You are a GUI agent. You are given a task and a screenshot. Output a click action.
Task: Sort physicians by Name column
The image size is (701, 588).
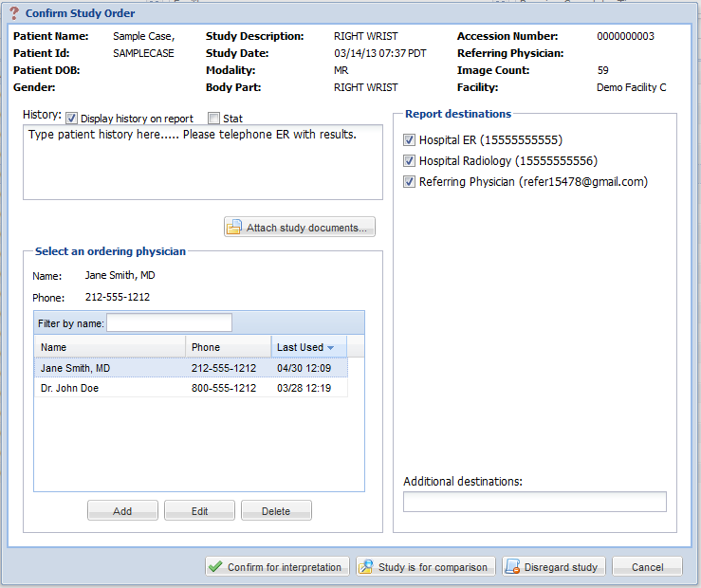tap(110, 347)
